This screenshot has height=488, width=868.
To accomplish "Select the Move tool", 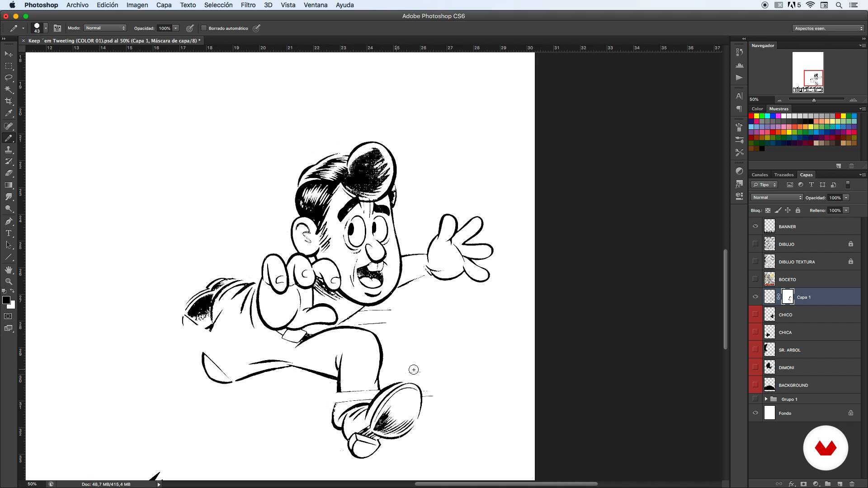I will click(x=9, y=54).
